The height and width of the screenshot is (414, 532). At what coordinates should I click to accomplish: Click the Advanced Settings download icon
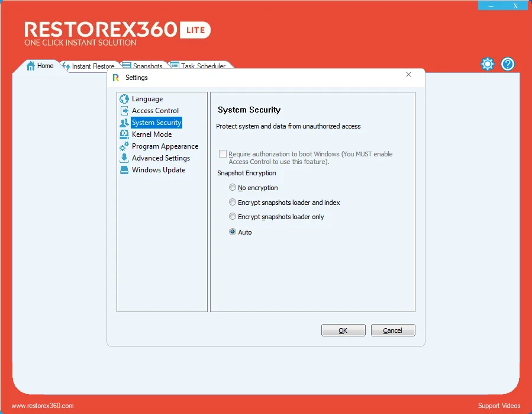pyautogui.click(x=124, y=158)
